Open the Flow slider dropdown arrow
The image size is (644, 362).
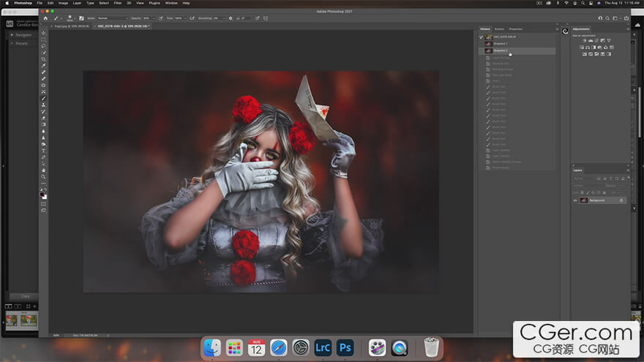[x=185, y=18]
